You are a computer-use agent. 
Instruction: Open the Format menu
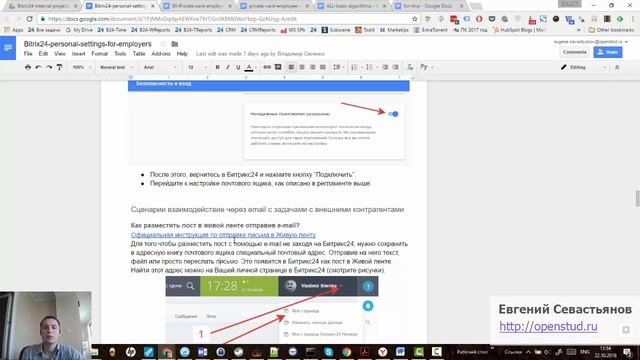coord(100,54)
